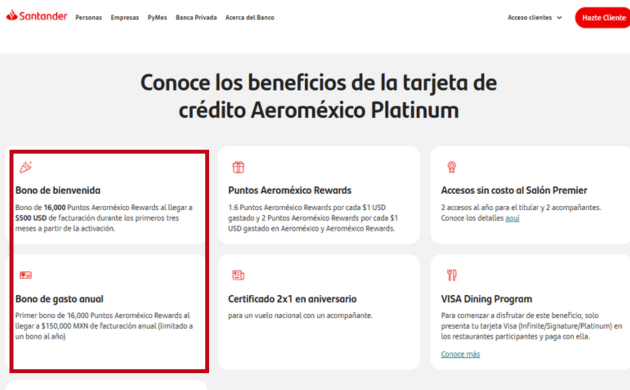Open the Santander logo home link
Viewport: 630px width, 390px height.
pyautogui.click(x=37, y=16)
